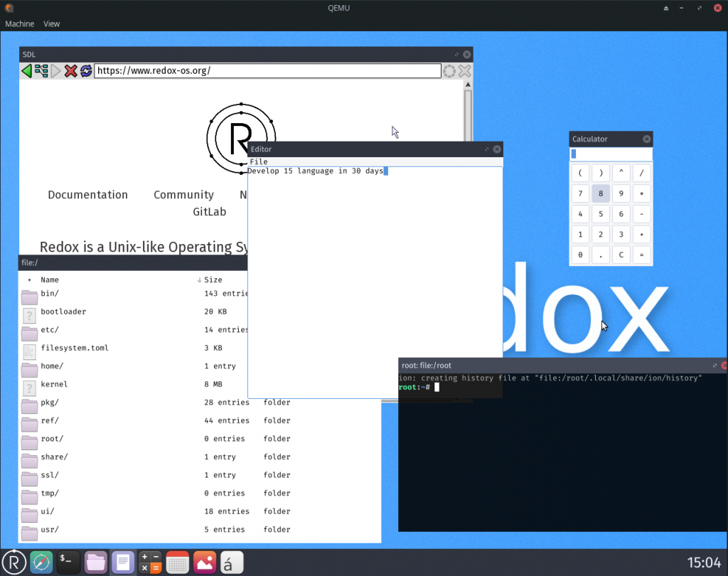Click calculator digit 8 button
The height and width of the screenshot is (576, 728).
(x=601, y=193)
